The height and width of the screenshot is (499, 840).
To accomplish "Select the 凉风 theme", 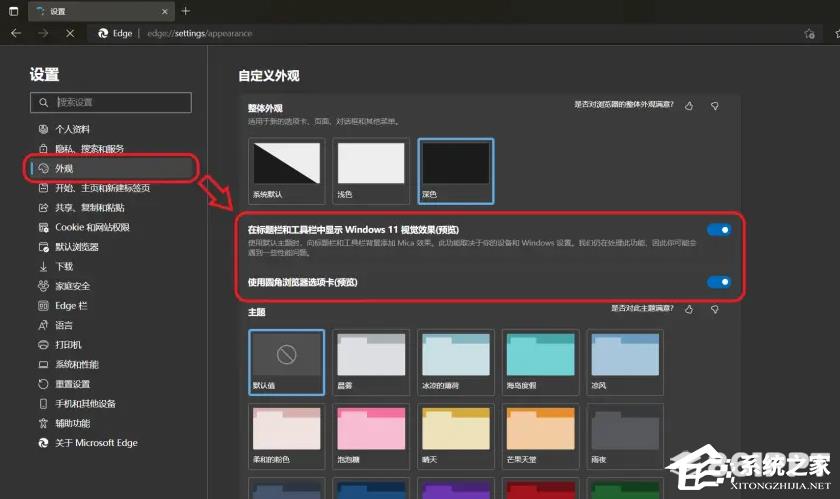I will coord(625,362).
